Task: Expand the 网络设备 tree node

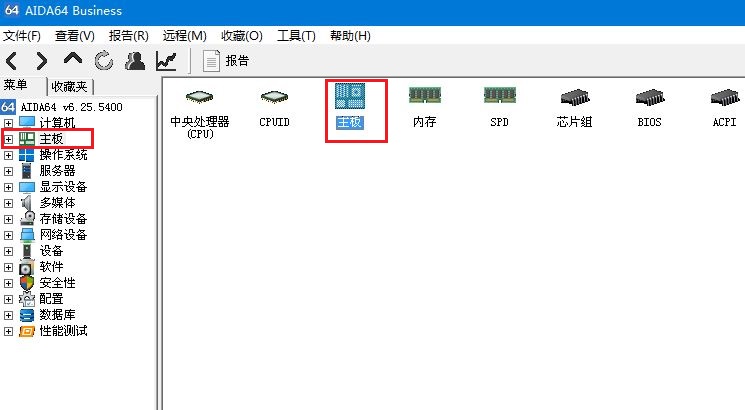Action: point(8,235)
